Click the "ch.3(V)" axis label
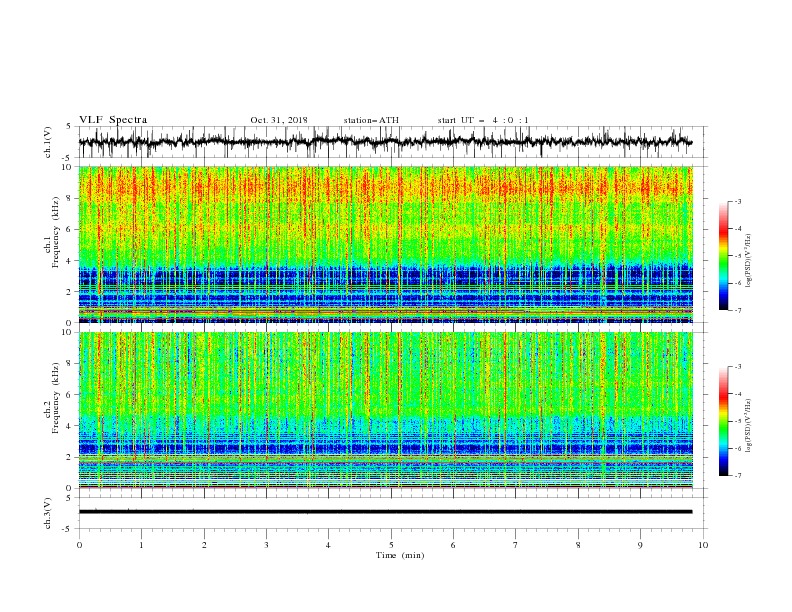 [48, 513]
